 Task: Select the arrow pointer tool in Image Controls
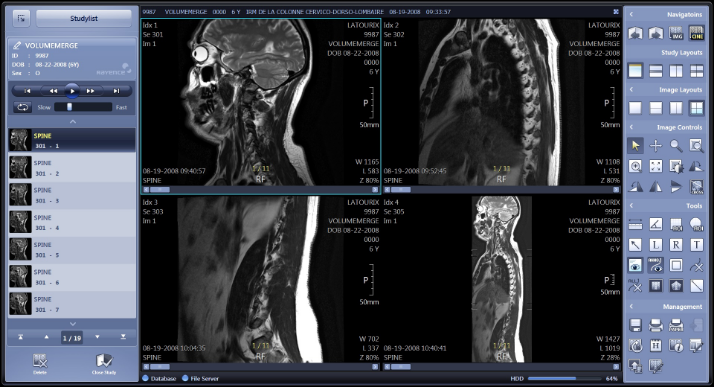click(x=635, y=146)
